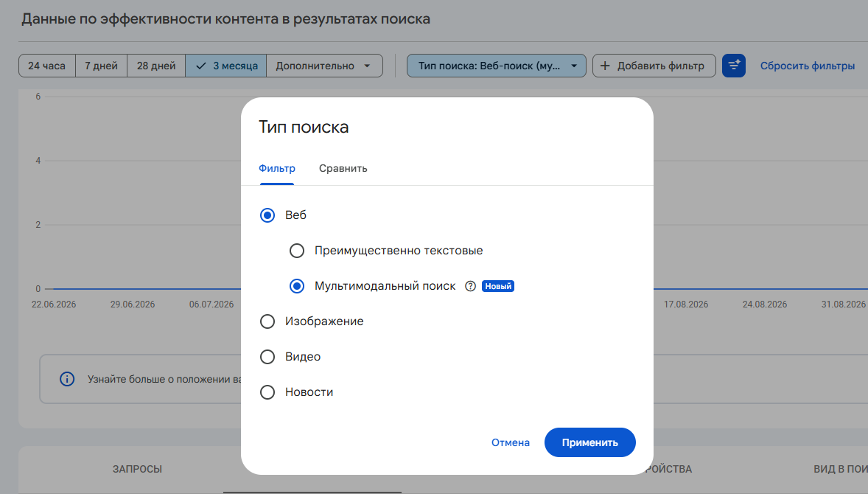Click Добавить фильтр button
The width and height of the screenshot is (868, 494).
[654, 66]
